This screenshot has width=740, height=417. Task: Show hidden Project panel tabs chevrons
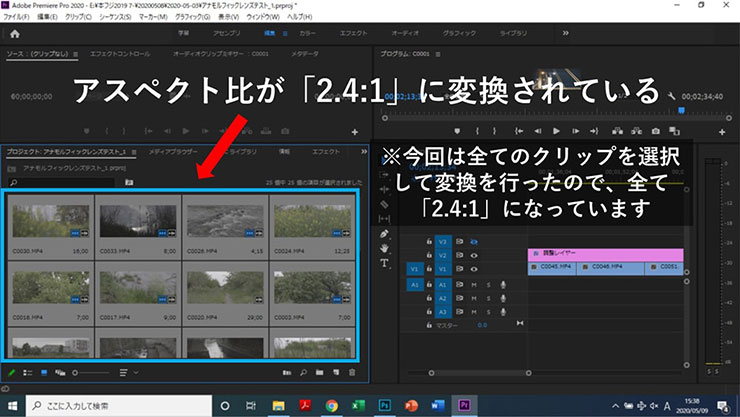(364, 151)
